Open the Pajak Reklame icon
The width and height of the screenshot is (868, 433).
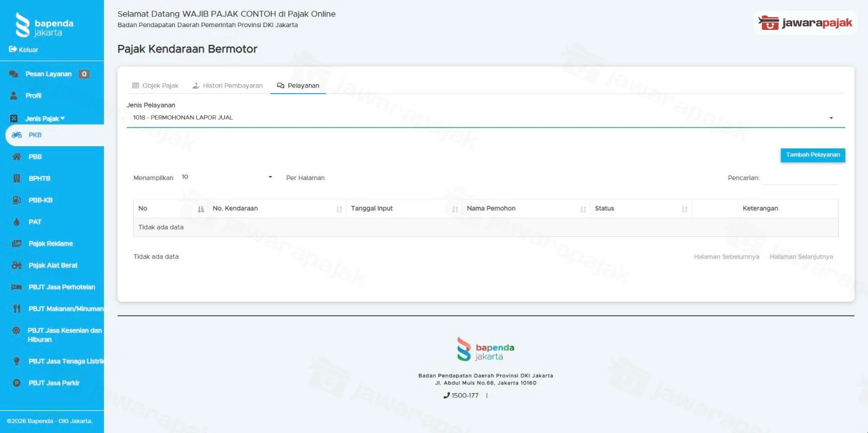(x=17, y=244)
